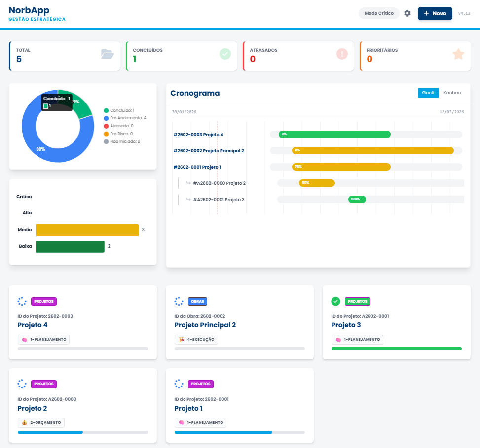Image resolution: width=480 pixels, height=448 pixels.
Task: Click the red alert icon in Atrasados card
Action: pos(342,54)
